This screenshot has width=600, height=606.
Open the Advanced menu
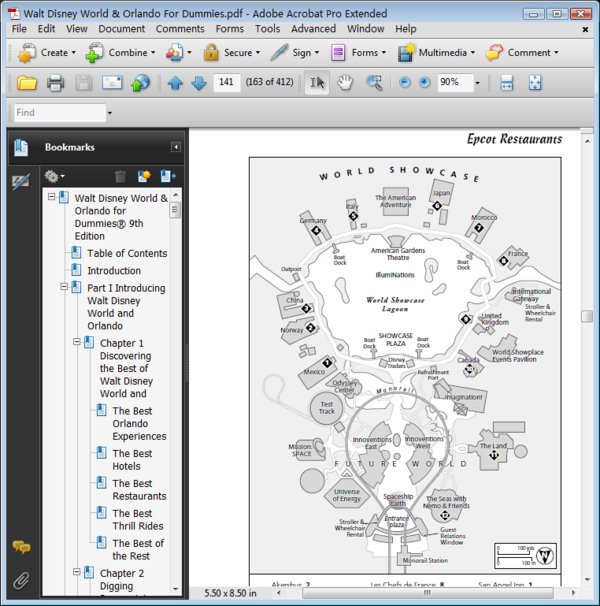click(x=313, y=29)
